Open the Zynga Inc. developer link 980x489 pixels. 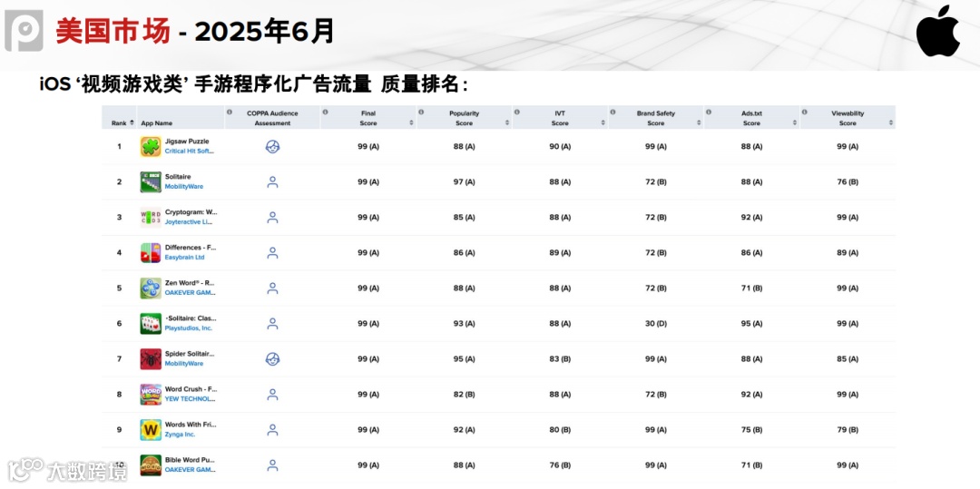coord(180,435)
